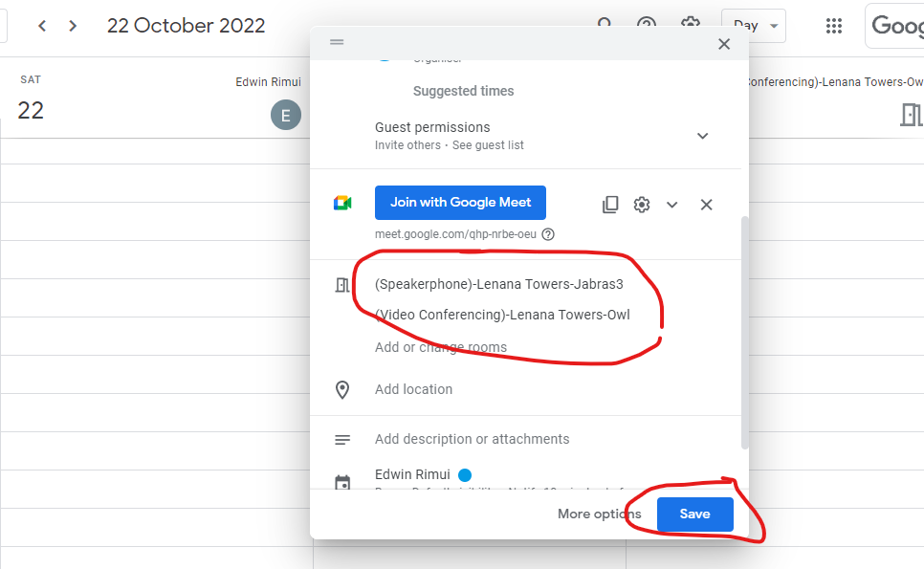Go to next day arrow
The image size is (924, 569).
point(73,26)
